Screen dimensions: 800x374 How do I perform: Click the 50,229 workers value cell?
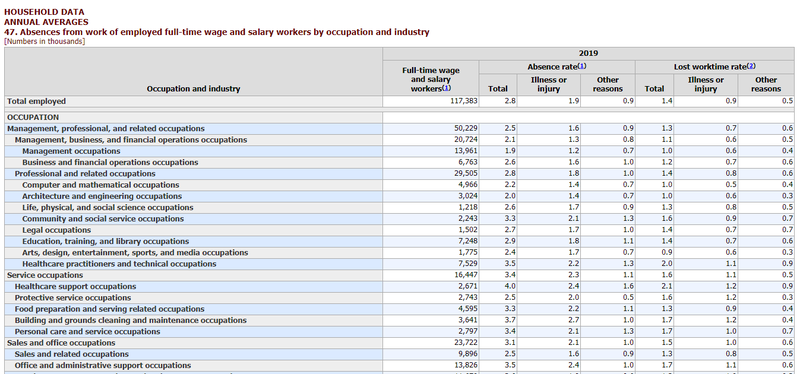pyautogui.click(x=431, y=129)
